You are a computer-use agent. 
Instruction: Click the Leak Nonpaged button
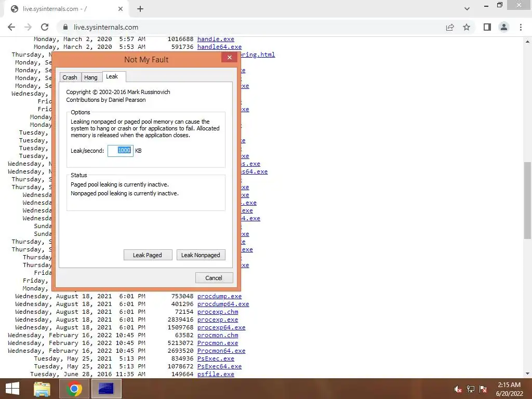(x=201, y=255)
